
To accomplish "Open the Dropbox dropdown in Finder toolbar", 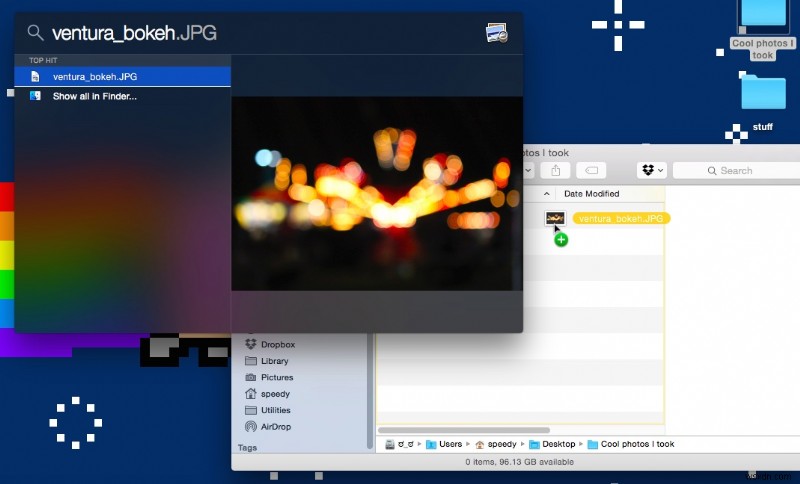I will (x=652, y=170).
